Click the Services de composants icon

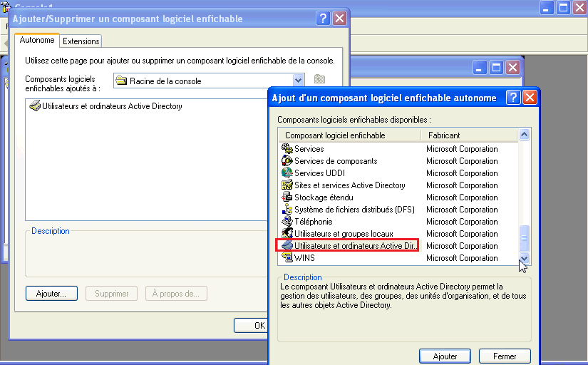click(x=287, y=160)
